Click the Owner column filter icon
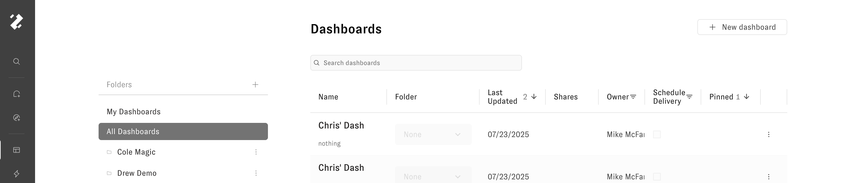 point(633,97)
